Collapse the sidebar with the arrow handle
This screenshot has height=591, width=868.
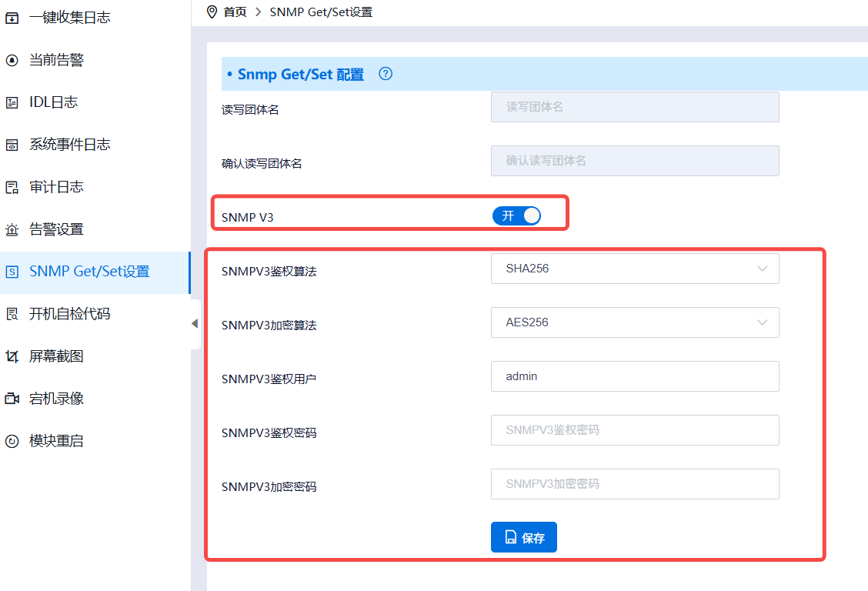tap(195, 324)
